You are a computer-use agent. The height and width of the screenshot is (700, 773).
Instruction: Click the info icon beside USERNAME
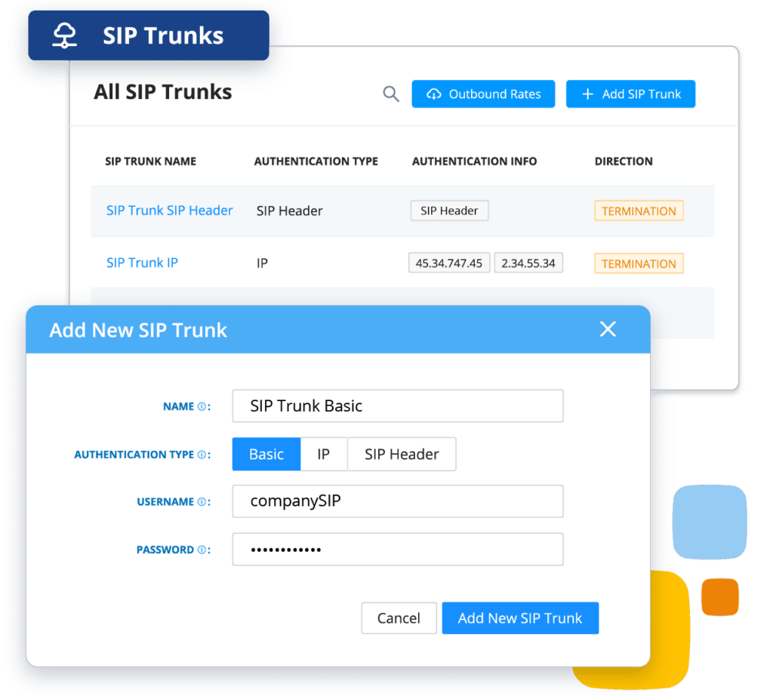pos(202,502)
